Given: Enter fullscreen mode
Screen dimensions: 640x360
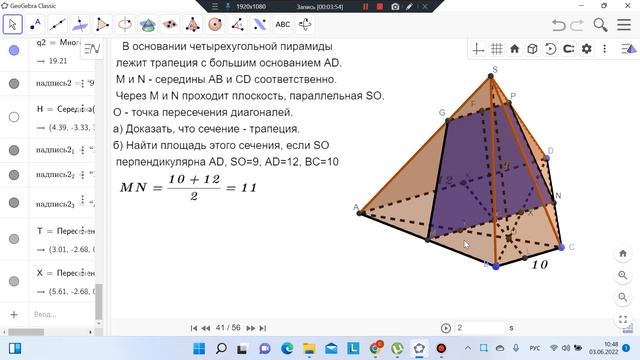Looking at the screenshot, I should pos(623,319).
